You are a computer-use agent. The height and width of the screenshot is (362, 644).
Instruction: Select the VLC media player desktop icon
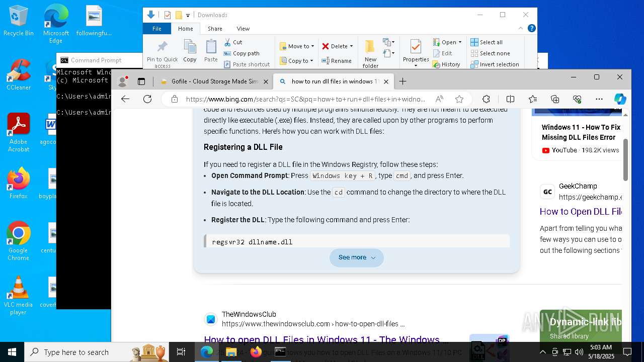(x=18, y=296)
